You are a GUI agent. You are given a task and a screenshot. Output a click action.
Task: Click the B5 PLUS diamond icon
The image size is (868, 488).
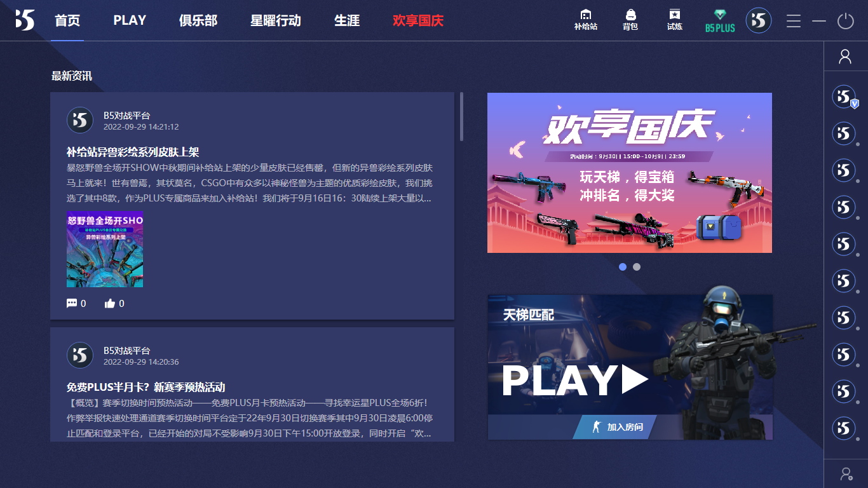click(x=720, y=20)
